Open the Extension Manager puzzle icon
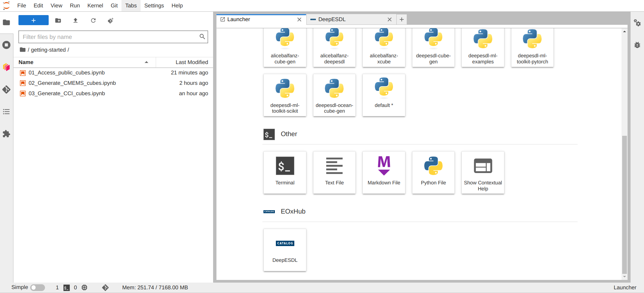This screenshot has width=644, height=293. pos(6,134)
